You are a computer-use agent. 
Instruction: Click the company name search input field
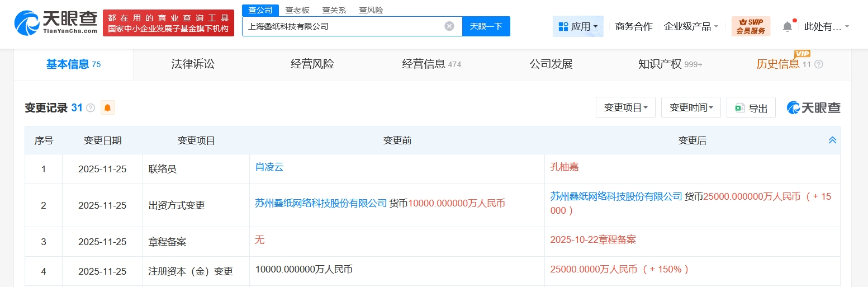[341, 26]
